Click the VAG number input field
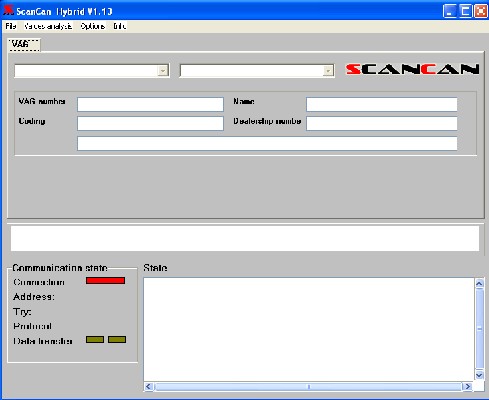Viewport: 489px width, 400px height. pos(150,104)
